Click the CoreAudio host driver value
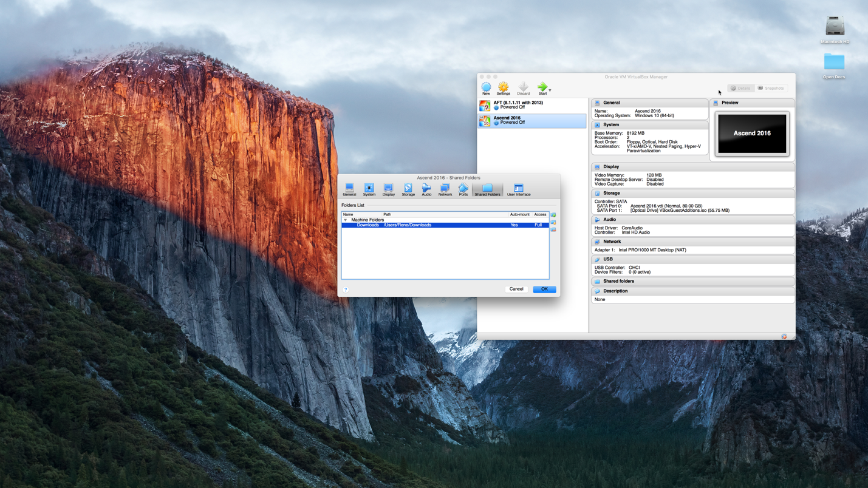Screen dimensions: 868x488 coord(632,228)
